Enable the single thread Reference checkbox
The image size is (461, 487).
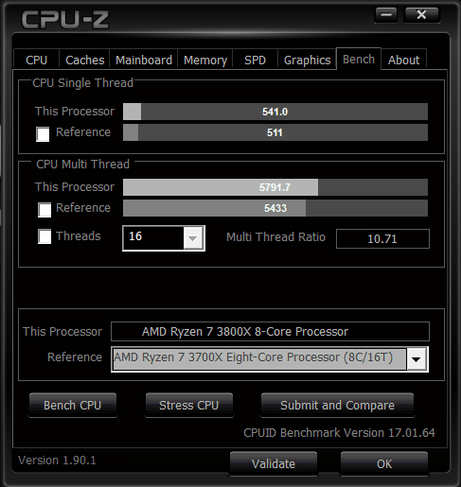point(43,134)
